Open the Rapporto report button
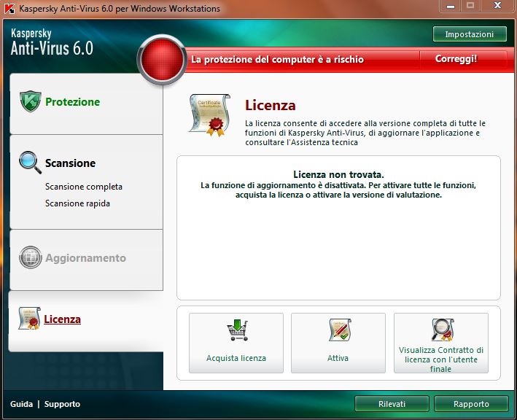 click(x=470, y=404)
